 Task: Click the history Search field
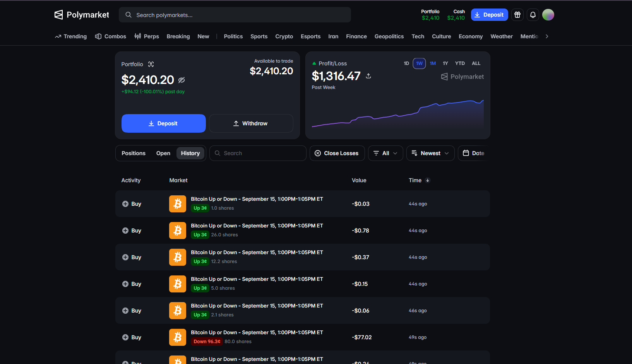(x=258, y=153)
